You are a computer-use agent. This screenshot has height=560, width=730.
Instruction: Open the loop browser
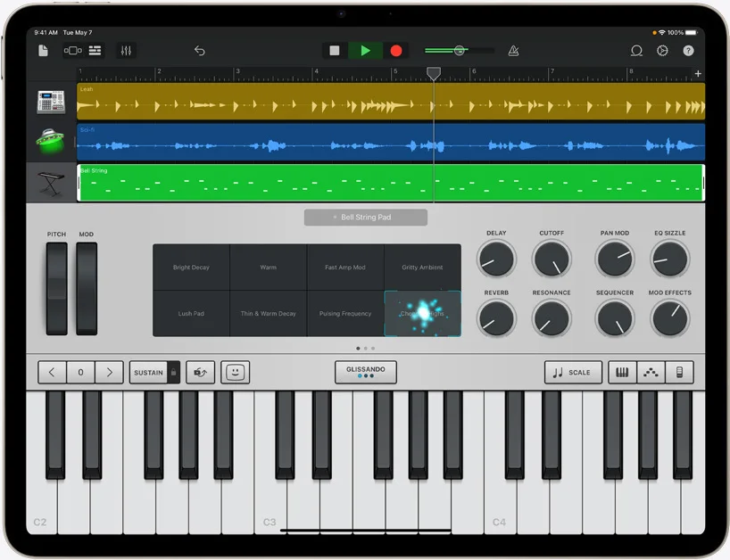click(x=636, y=51)
